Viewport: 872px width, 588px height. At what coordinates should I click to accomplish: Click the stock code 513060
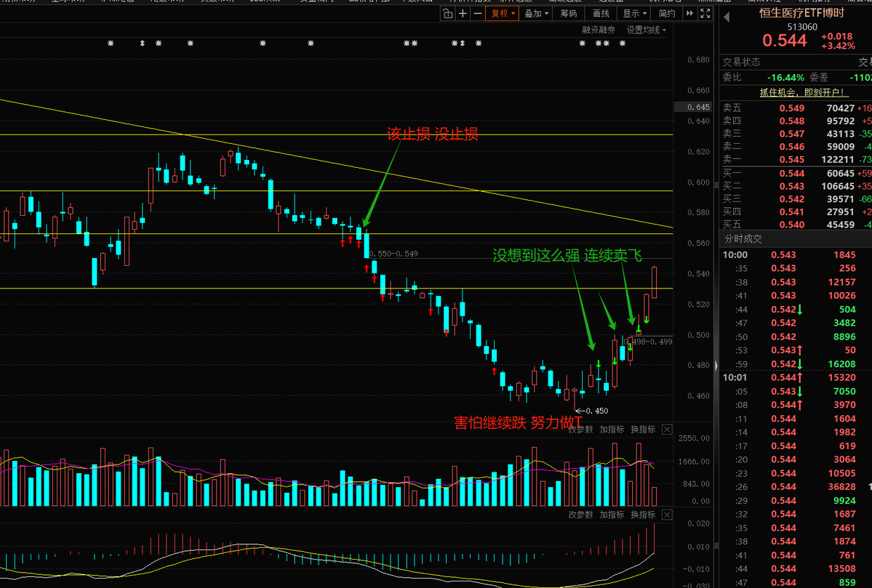(x=802, y=27)
